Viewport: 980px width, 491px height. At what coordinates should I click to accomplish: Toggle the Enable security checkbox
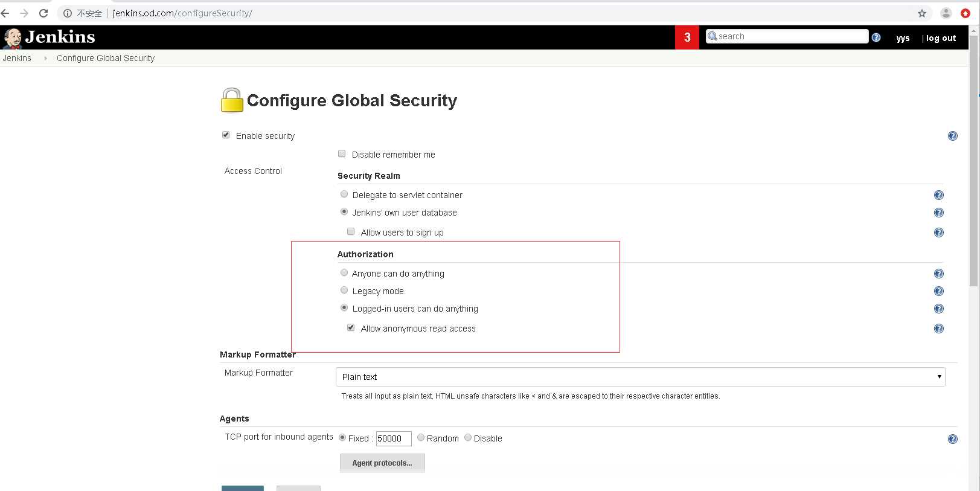[x=226, y=135]
